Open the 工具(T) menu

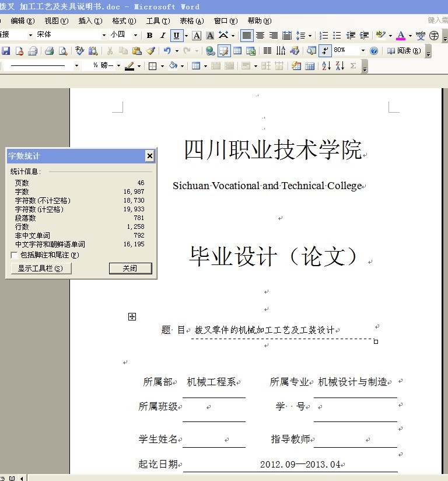click(158, 21)
